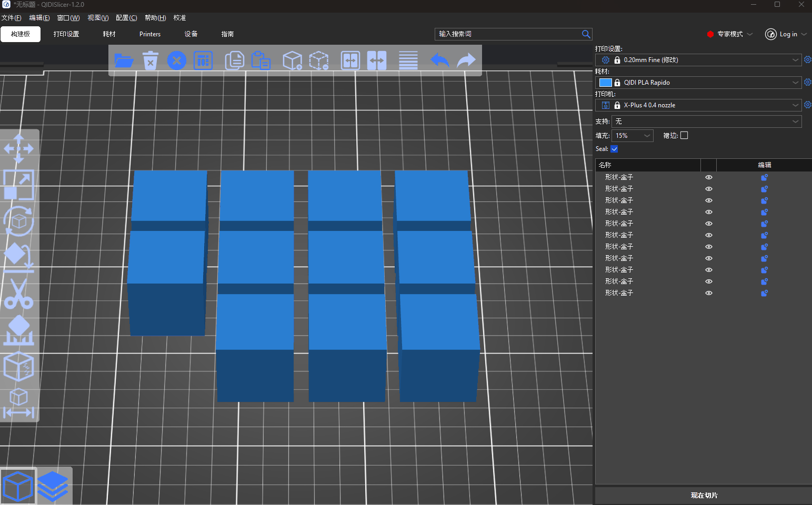The height and width of the screenshot is (505, 812).
Task: Hide the third 形状-盒子 object via eye
Action: pyautogui.click(x=709, y=200)
